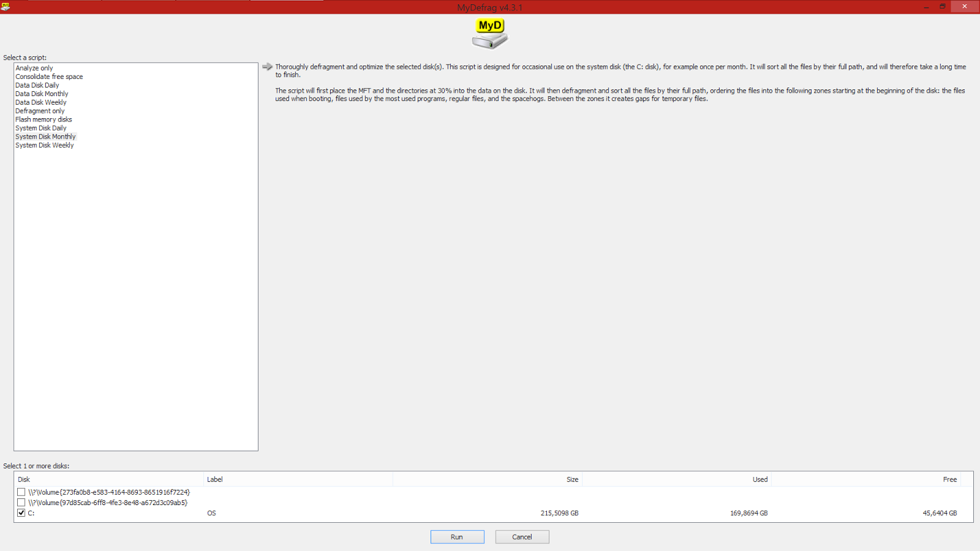Select the Consolidate free space script
980x551 pixels.
pos(49,77)
